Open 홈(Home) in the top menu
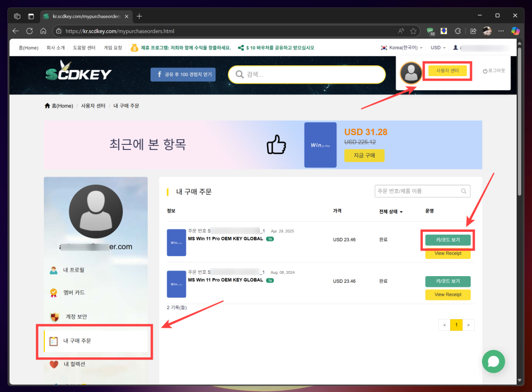Viewport: 532px width, 392px height. (x=28, y=48)
